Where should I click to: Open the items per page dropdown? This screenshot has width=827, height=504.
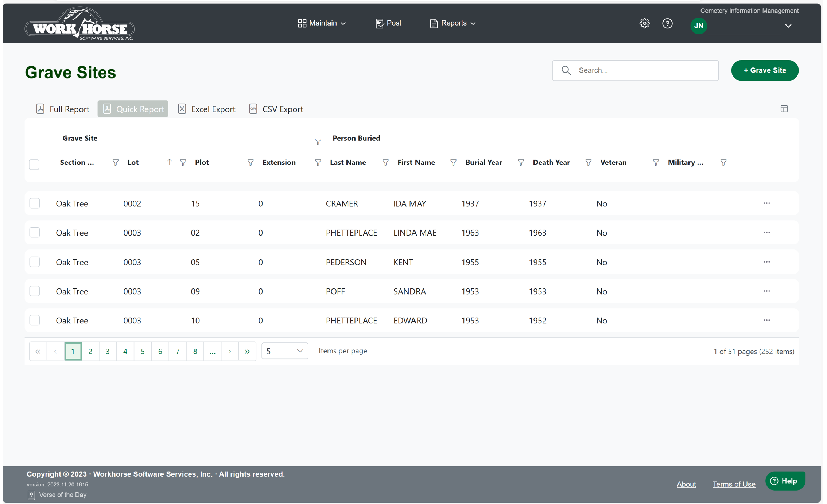[x=284, y=351]
